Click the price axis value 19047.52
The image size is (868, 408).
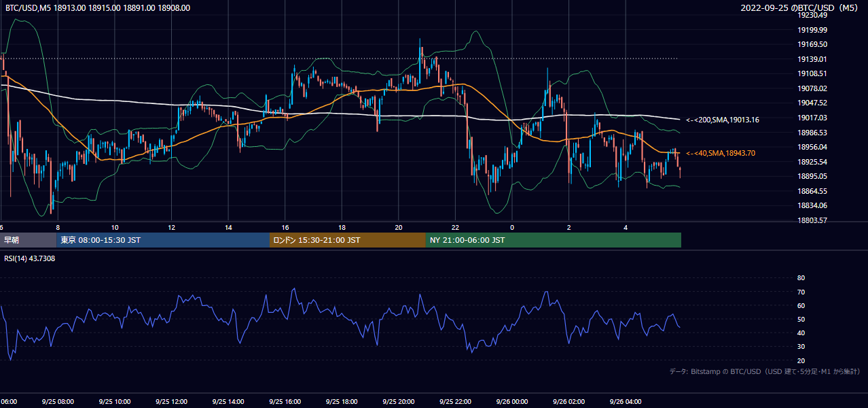(x=812, y=103)
